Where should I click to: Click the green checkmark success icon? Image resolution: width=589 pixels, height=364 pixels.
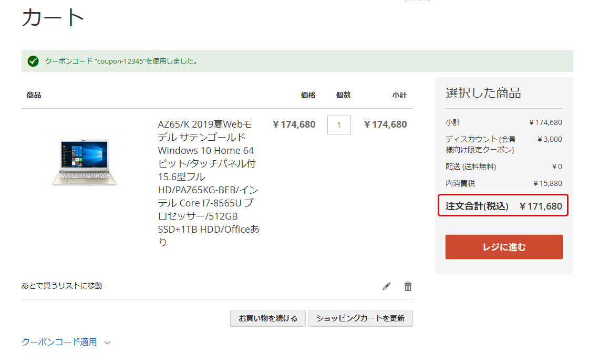click(33, 61)
